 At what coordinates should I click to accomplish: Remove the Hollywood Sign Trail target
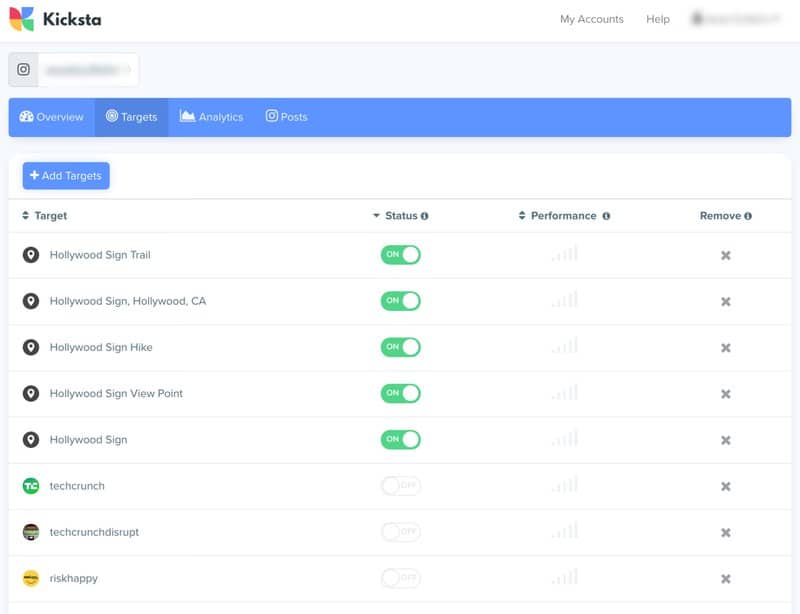click(x=726, y=255)
